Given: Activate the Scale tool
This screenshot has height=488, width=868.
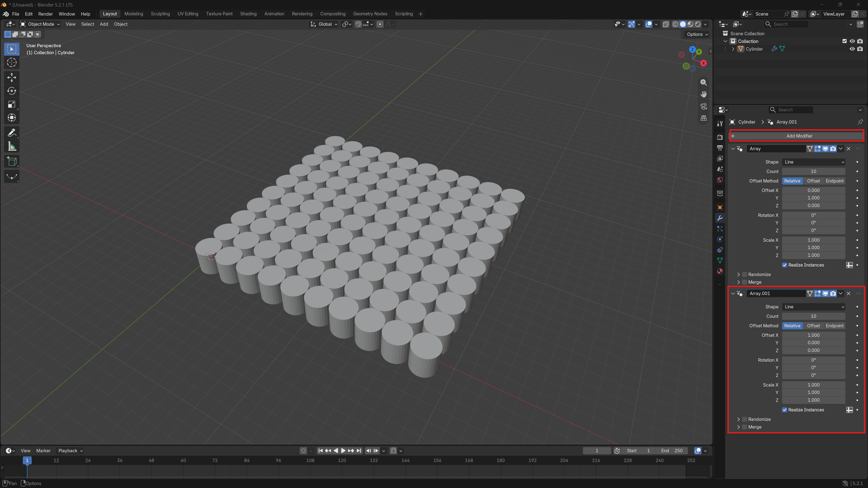Looking at the screenshot, I should (x=12, y=104).
